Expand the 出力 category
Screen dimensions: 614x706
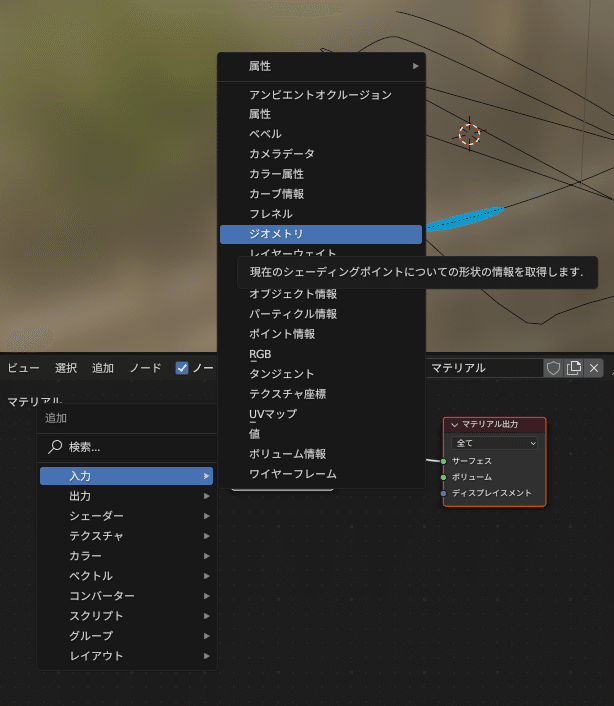[x=126, y=496]
